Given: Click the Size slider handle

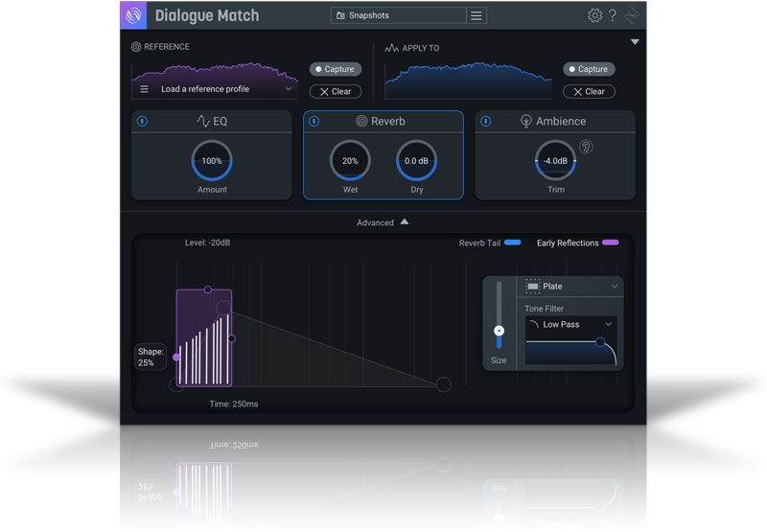Looking at the screenshot, I should click(x=499, y=331).
